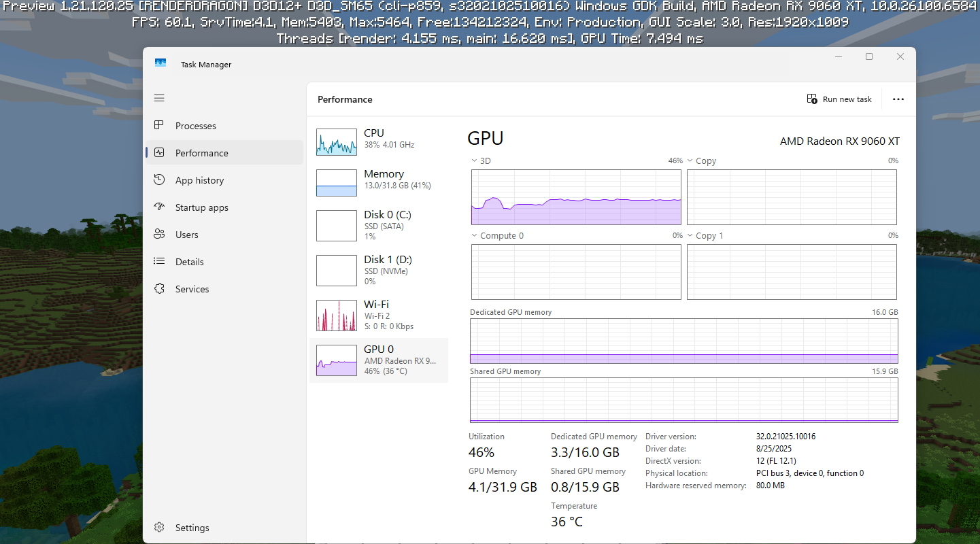Screen dimensions: 980x544
Task: Click the 38% 4.01 GHz CPU stat
Action: tap(389, 145)
